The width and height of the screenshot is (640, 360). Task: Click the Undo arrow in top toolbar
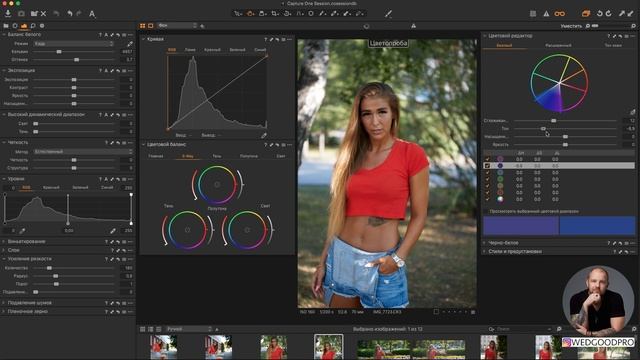(70, 14)
